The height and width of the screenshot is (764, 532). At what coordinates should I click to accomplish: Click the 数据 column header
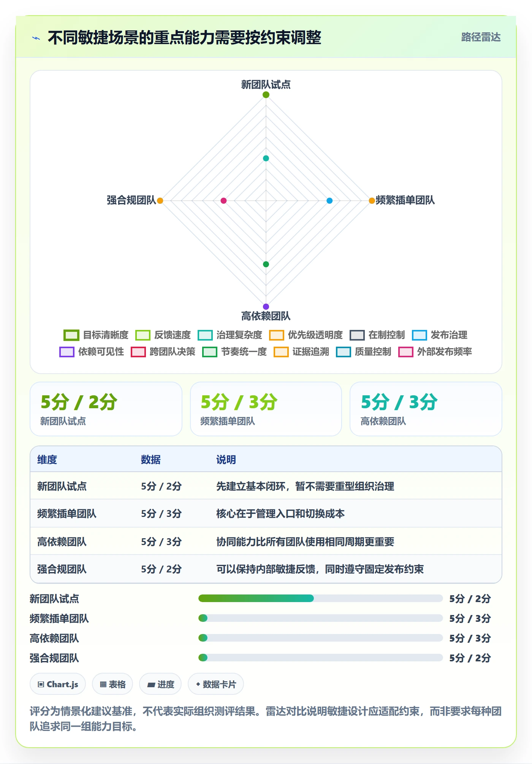click(x=151, y=460)
